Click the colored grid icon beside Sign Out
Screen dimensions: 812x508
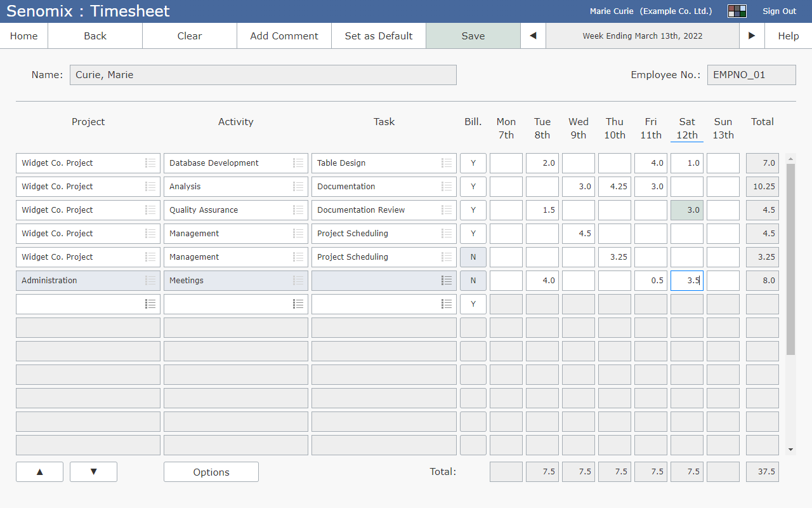pos(737,11)
